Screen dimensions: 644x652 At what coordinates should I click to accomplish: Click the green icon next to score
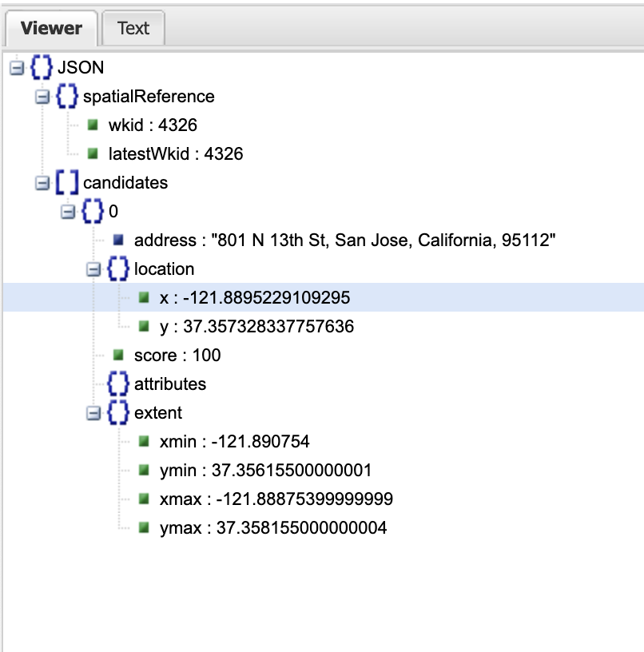[x=118, y=355]
